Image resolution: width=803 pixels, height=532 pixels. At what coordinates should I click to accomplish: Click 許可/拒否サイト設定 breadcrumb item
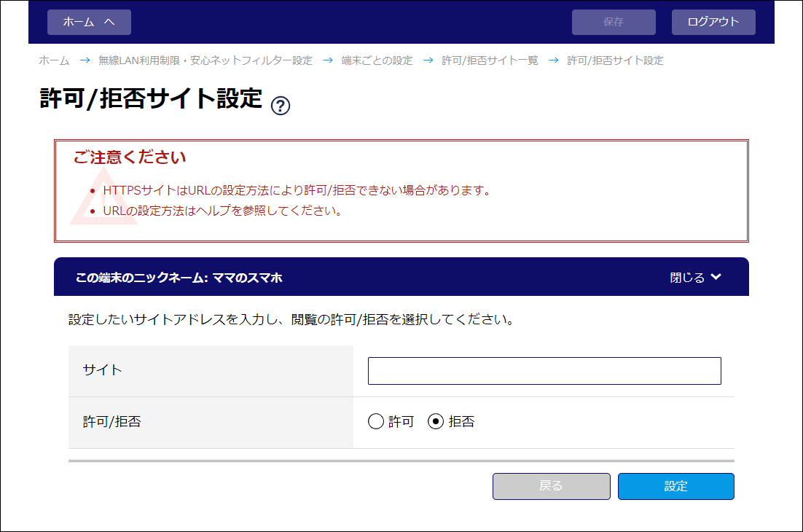point(615,60)
